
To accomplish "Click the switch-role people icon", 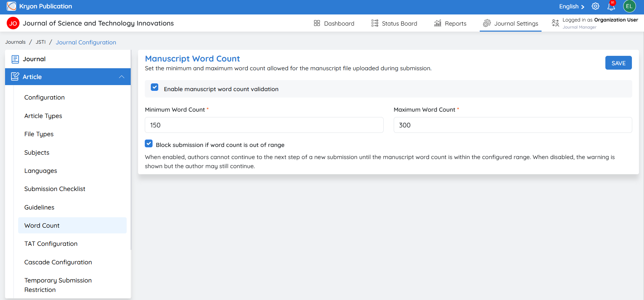I will click(555, 23).
